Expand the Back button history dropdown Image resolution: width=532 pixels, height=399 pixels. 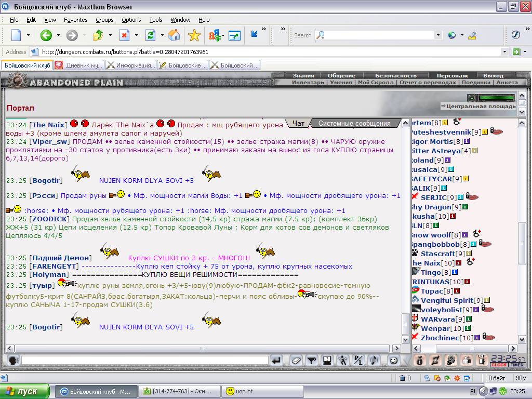tap(58, 35)
